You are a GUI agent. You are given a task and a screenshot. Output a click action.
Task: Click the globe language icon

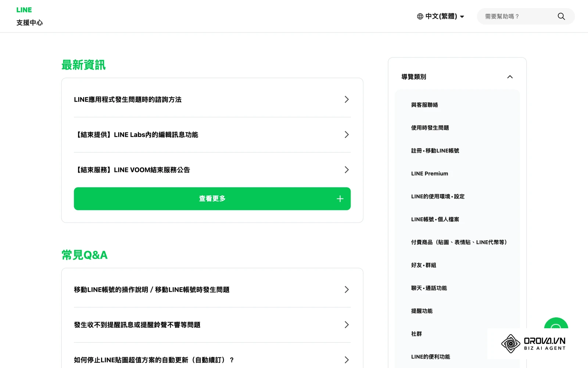tap(420, 16)
